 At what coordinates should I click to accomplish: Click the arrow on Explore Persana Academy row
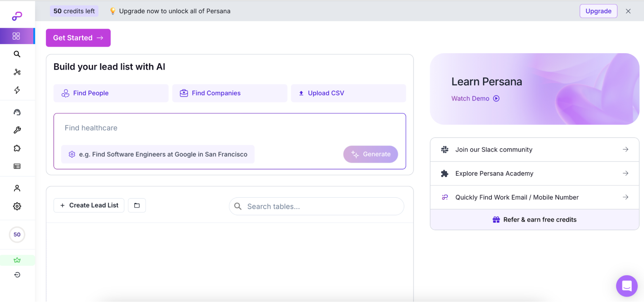[625, 173]
